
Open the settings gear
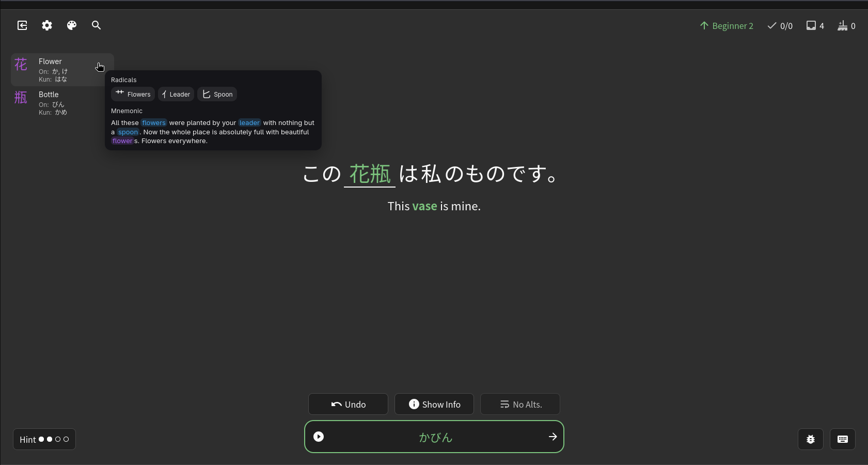tap(47, 25)
